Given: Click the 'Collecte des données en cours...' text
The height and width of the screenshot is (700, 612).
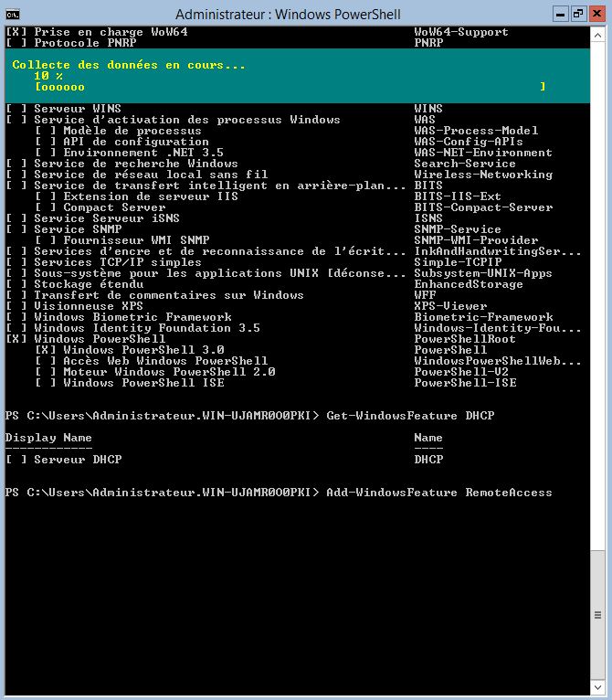Looking at the screenshot, I should pyautogui.click(x=129, y=65).
